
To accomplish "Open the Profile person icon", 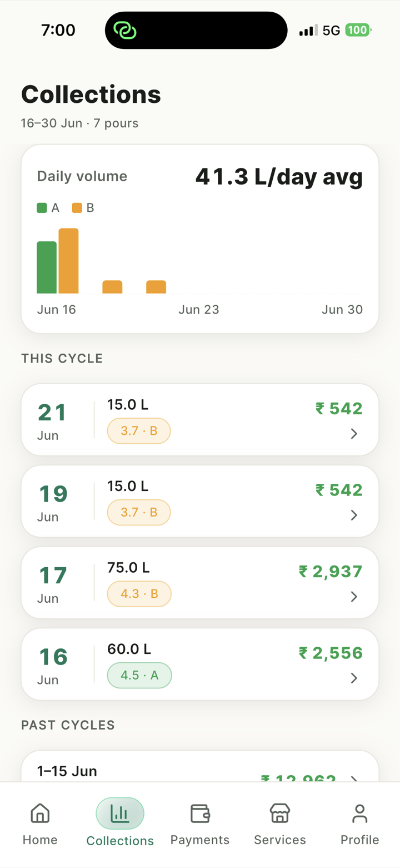I will click(x=360, y=814).
